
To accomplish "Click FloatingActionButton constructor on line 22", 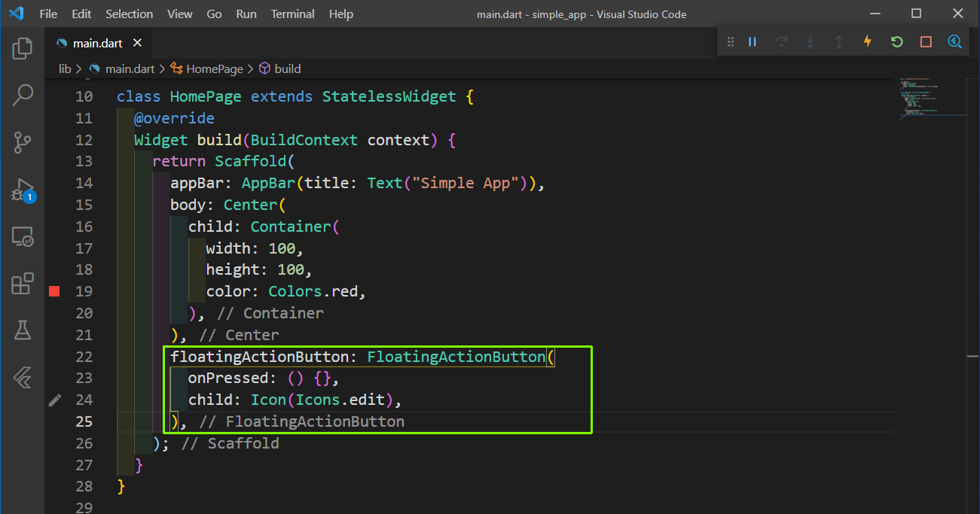I will coord(456,357).
